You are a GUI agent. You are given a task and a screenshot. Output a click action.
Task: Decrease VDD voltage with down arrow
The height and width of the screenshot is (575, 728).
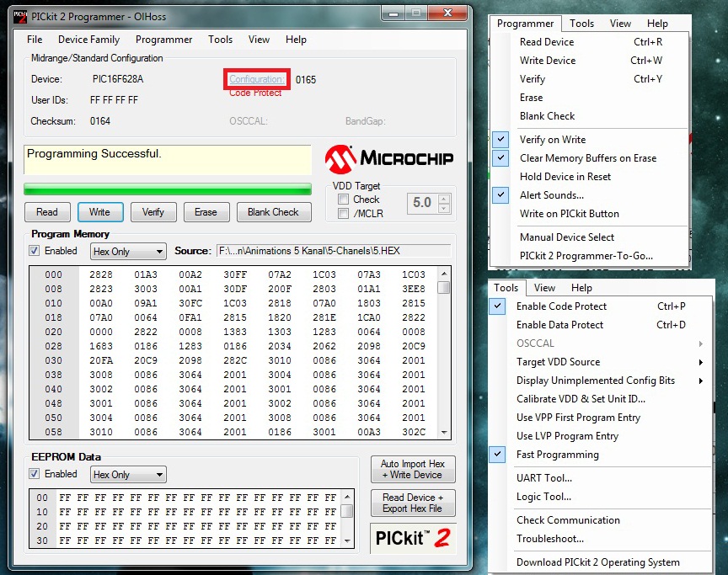[x=444, y=208]
